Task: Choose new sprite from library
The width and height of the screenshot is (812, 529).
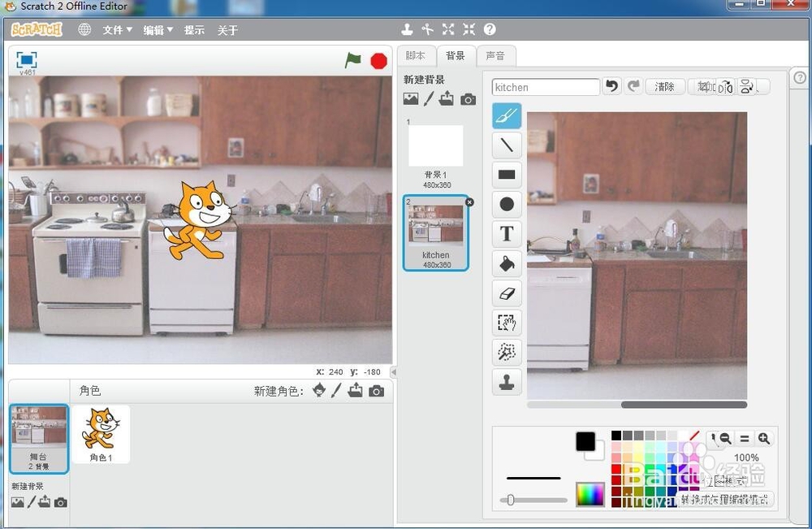Action: (x=319, y=390)
